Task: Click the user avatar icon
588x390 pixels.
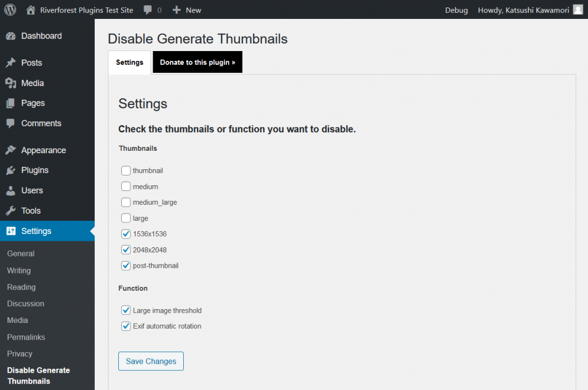Action: [578, 10]
